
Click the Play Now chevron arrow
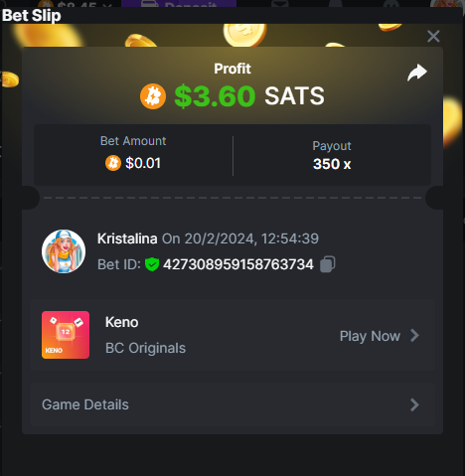(x=414, y=336)
